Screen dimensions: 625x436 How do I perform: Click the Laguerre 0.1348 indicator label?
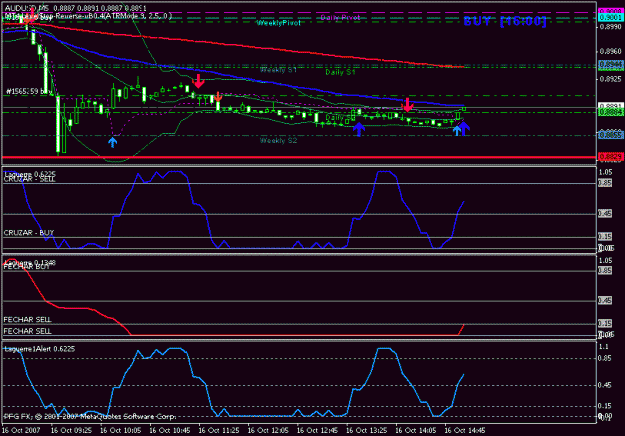30,263
